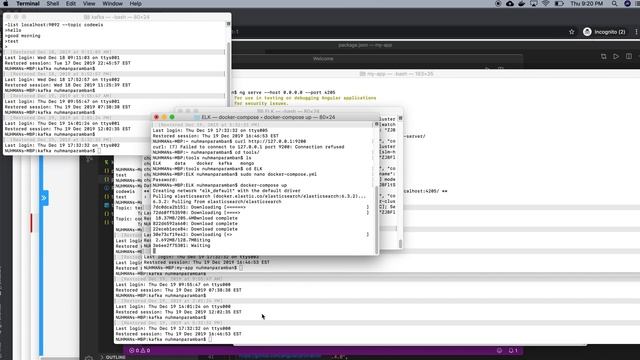Zoom the ELK docker-compose terminal window

tap(172, 117)
